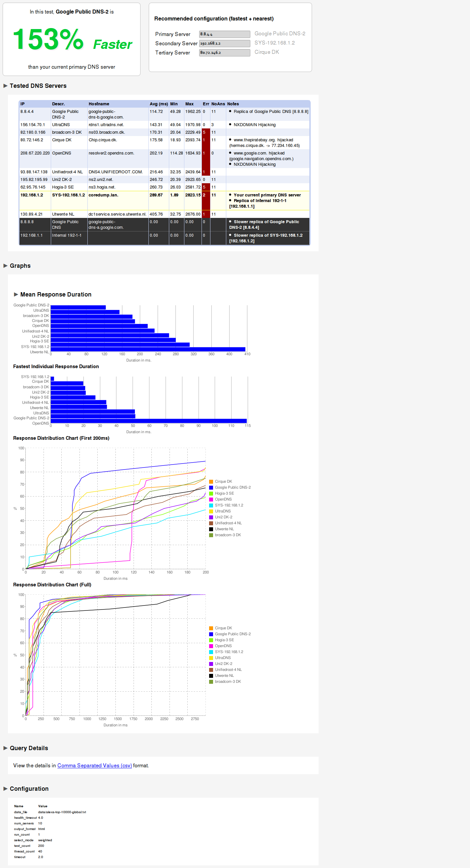Select hostname 'ns3.hogia.net.'
This screenshot has height=868, width=470.
(102, 187)
